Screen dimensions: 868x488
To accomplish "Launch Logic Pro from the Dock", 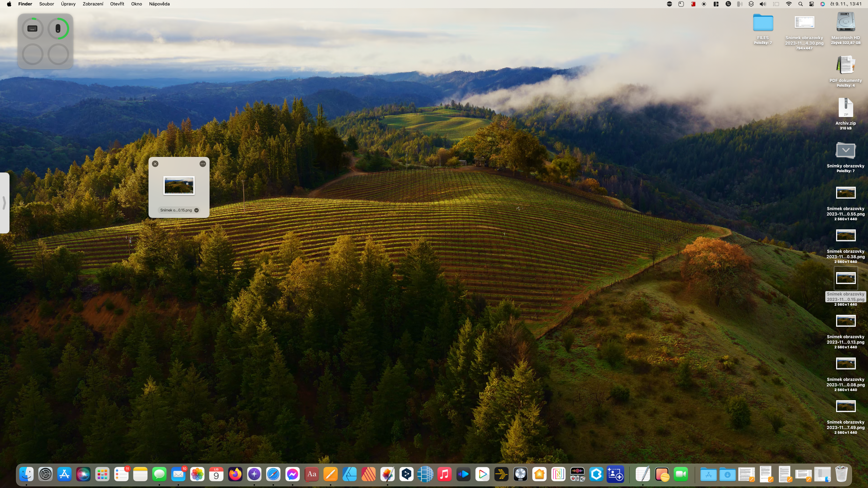I will point(520,474).
